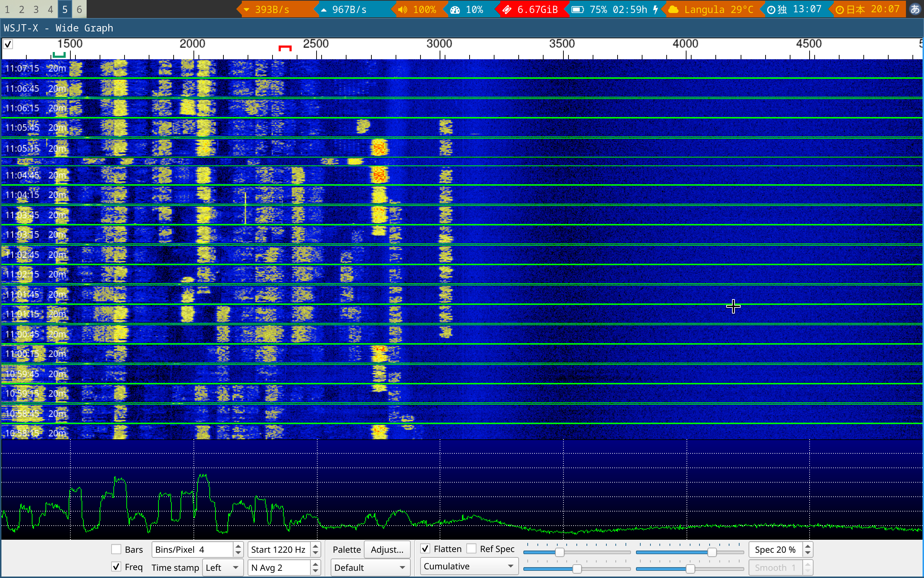Click the Spec 20 % field
This screenshot has height=578, width=924.
coord(776,549)
